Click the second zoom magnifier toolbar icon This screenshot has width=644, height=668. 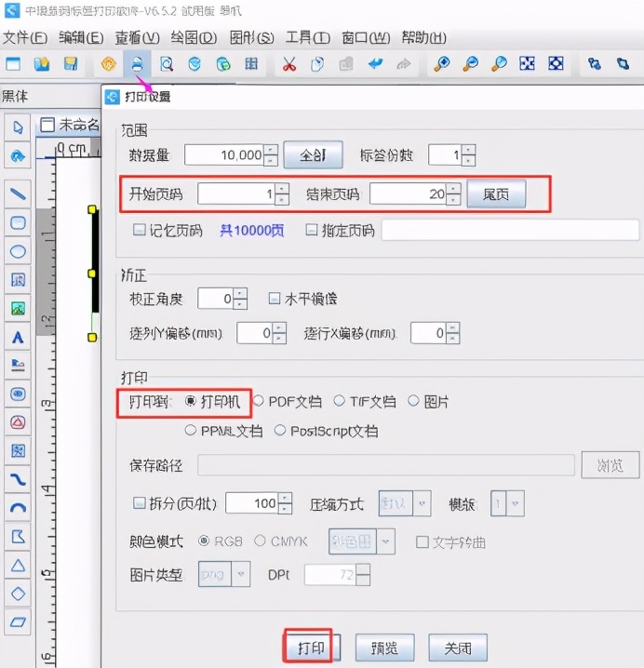471,64
